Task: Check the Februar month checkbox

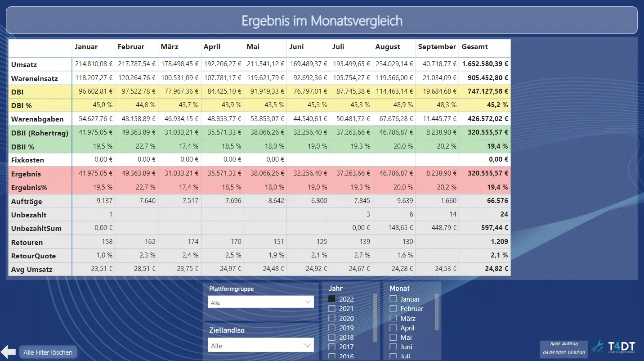Action: [x=393, y=308]
